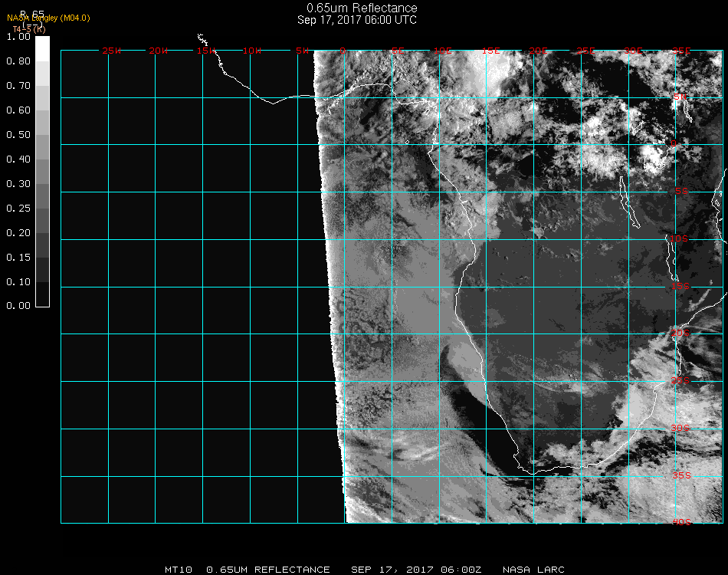Click the 0.30 colorbar value
This screenshot has width=728, height=575.
click(18, 185)
